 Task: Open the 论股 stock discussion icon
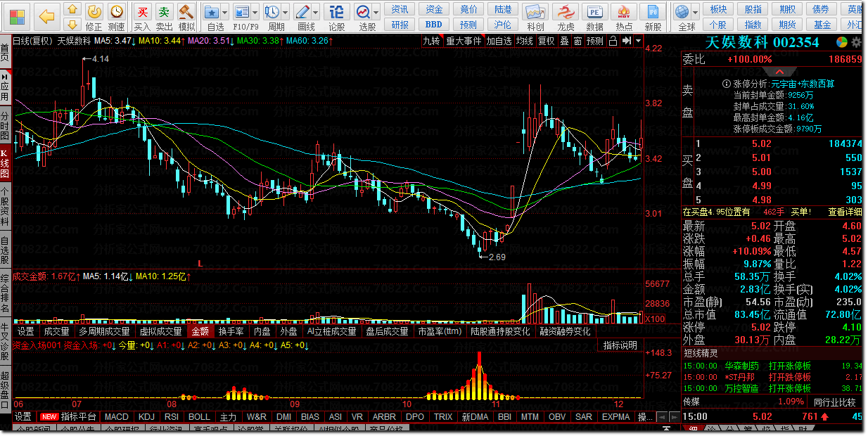tap(337, 12)
